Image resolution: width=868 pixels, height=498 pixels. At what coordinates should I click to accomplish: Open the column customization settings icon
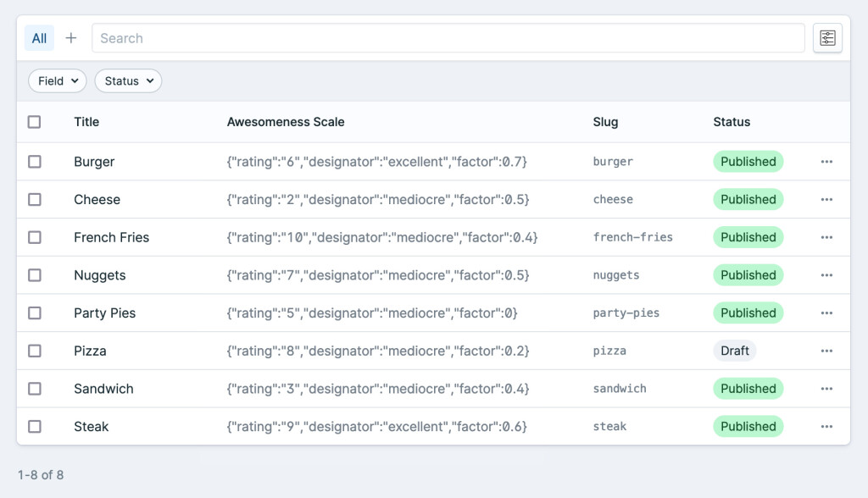tap(827, 38)
